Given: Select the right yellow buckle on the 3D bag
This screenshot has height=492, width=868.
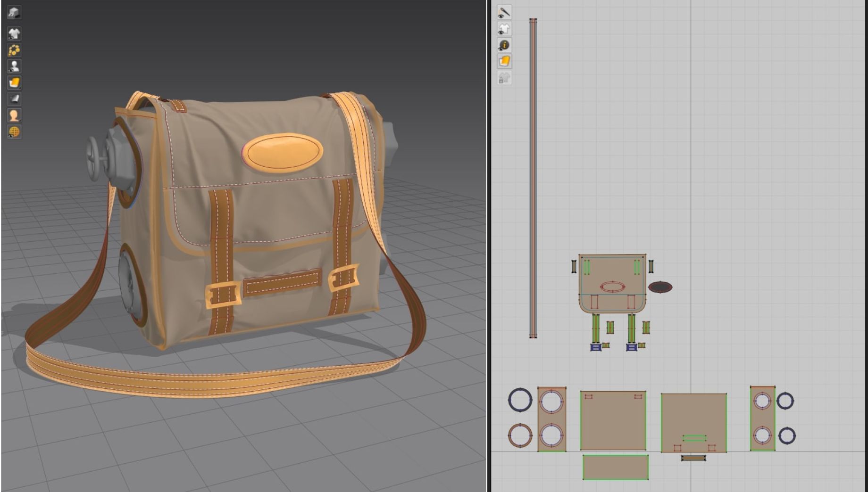Looking at the screenshot, I should pyautogui.click(x=343, y=278).
